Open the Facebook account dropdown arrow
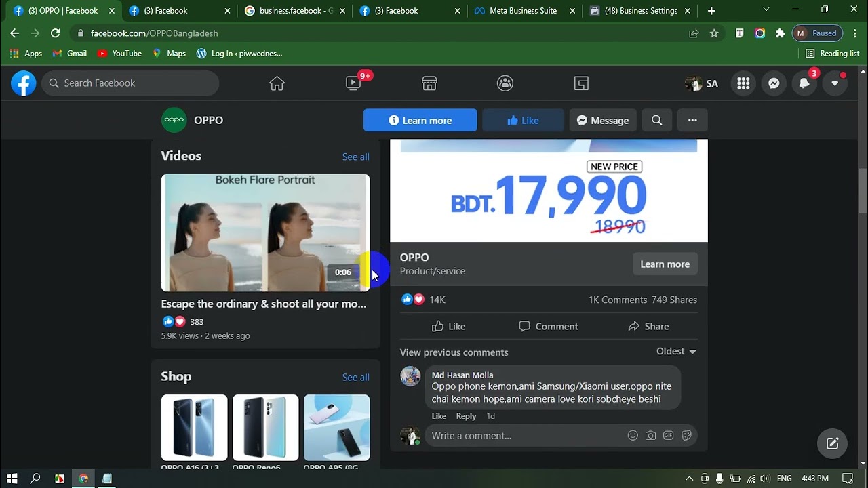 pyautogui.click(x=835, y=83)
